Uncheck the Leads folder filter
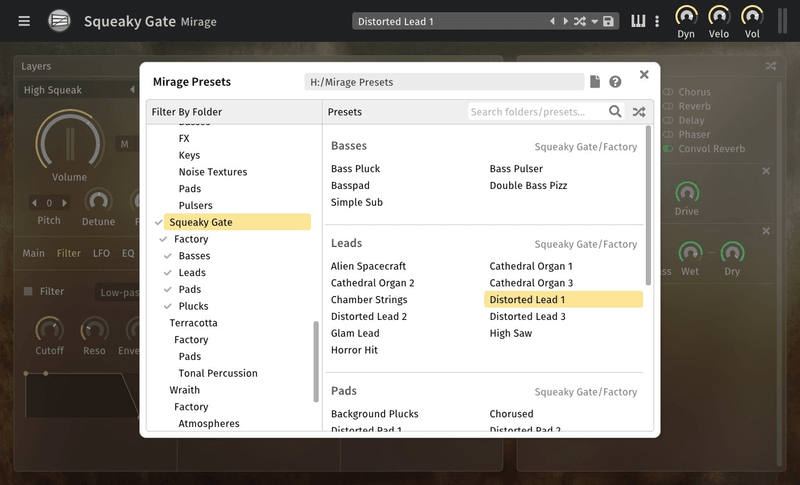800x485 pixels. [x=168, y=273]
